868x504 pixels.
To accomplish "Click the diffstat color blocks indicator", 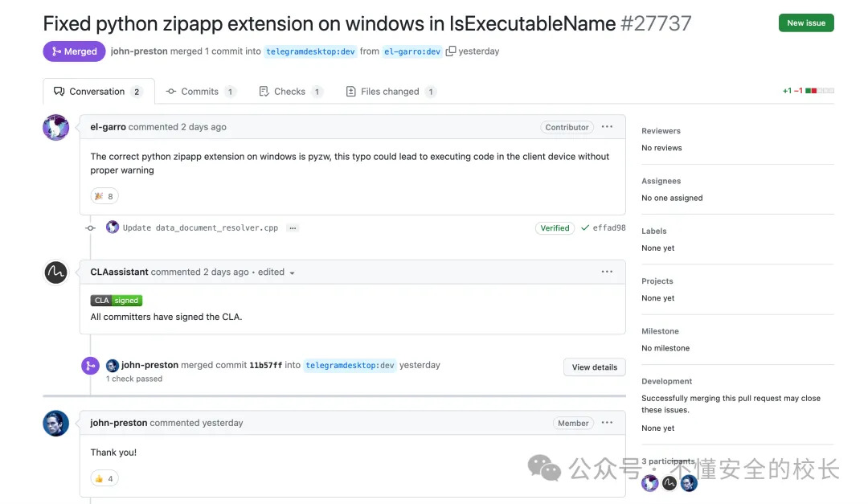I will click(x=820, y=91).
